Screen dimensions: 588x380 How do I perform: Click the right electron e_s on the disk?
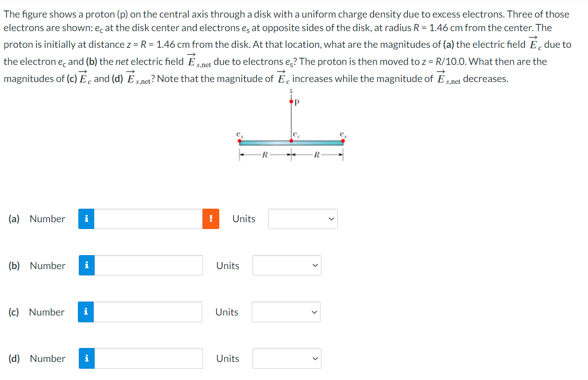tap(343, 141)
